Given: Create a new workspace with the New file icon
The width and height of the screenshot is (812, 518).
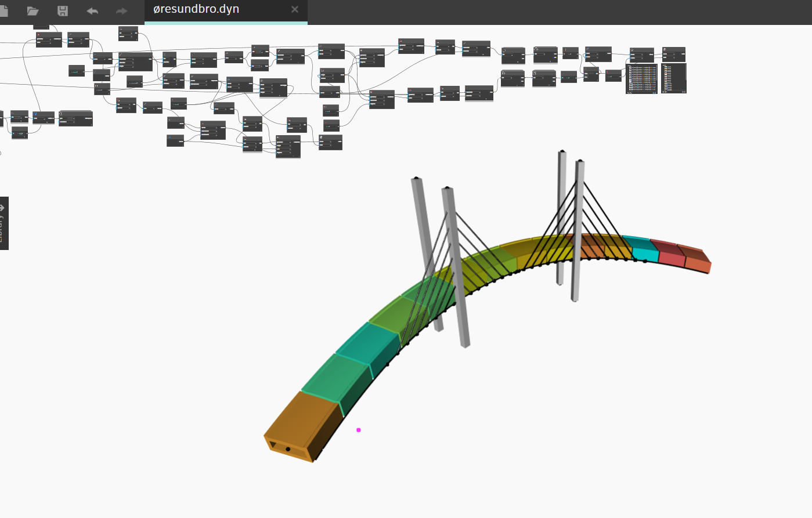Looking at the screenshot, I should pos(3,10).
